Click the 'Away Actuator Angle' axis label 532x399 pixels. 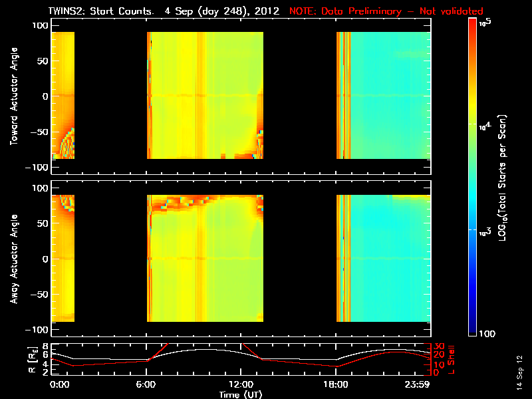(13, 259)
